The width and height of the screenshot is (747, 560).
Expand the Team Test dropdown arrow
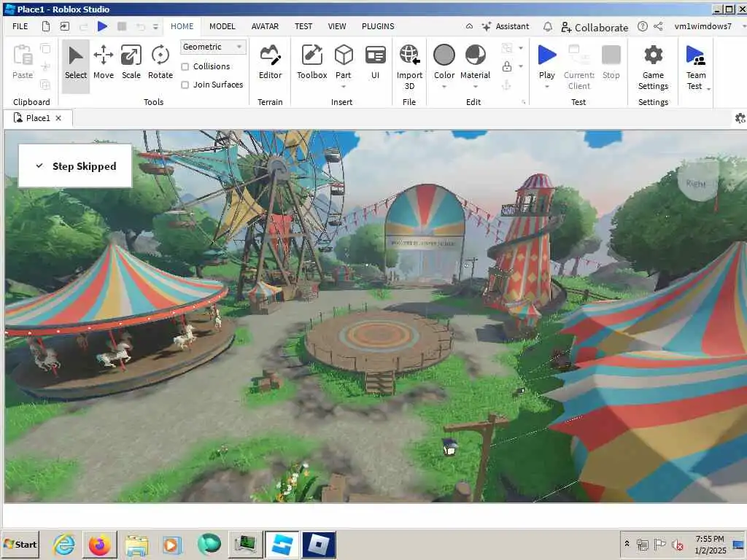pyautogui.click(x=709, y=89)
